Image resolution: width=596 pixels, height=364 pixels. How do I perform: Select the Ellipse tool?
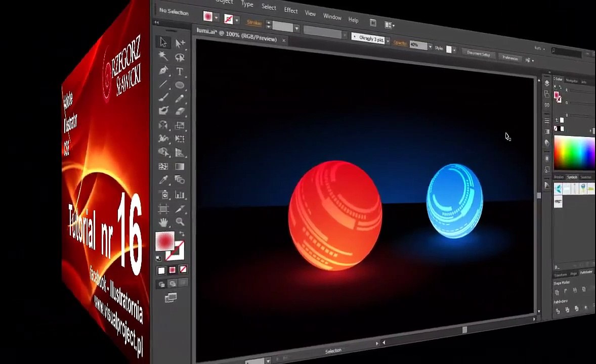click(180, 85)
